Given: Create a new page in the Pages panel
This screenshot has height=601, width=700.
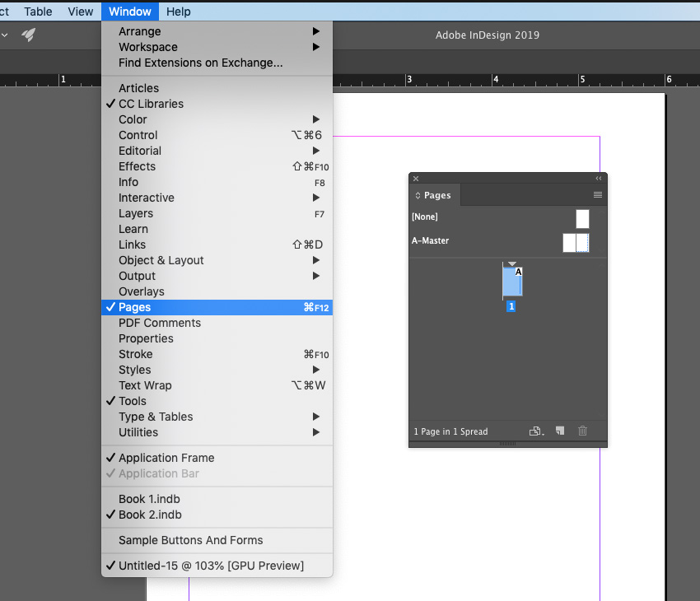Looking at the screenshot, I should pyautogui.click(x=559, y=431).
